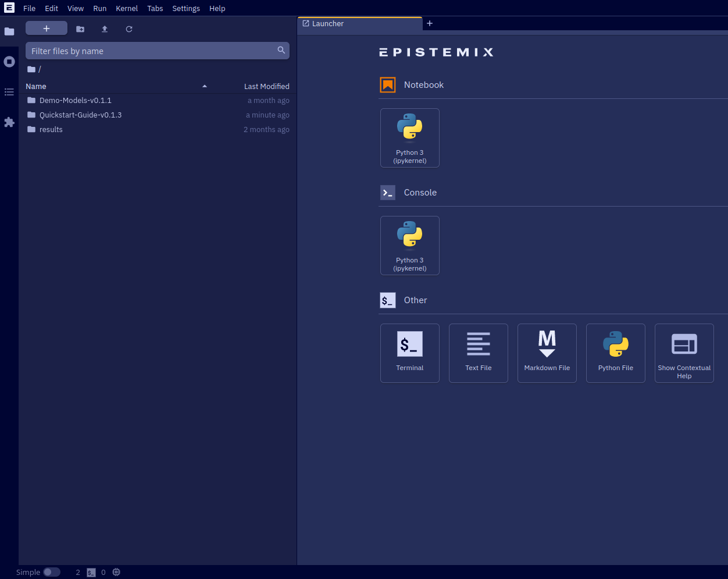
Task: Sort files by Name column header
Action: (x=36, y=86)
